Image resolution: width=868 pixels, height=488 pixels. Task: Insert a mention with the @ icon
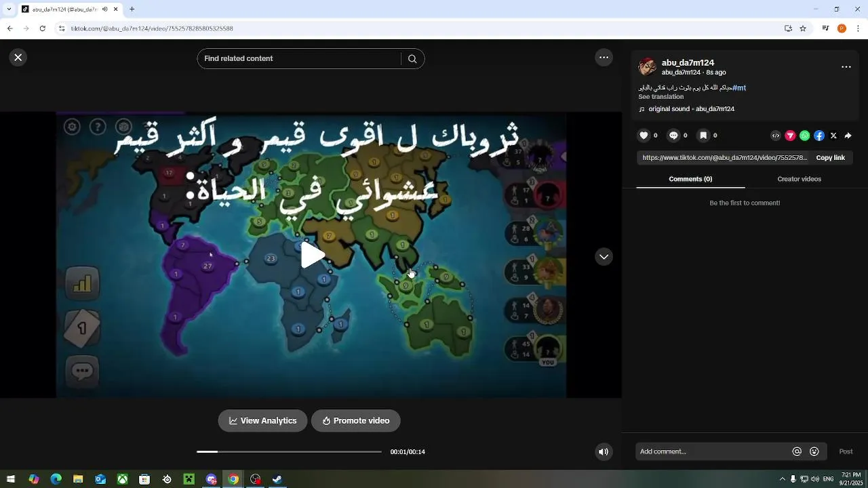pos(797,451)
